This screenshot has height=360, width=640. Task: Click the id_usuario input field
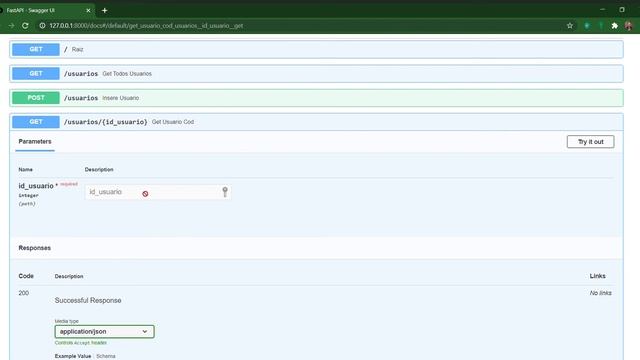click(x=158, y=192)
